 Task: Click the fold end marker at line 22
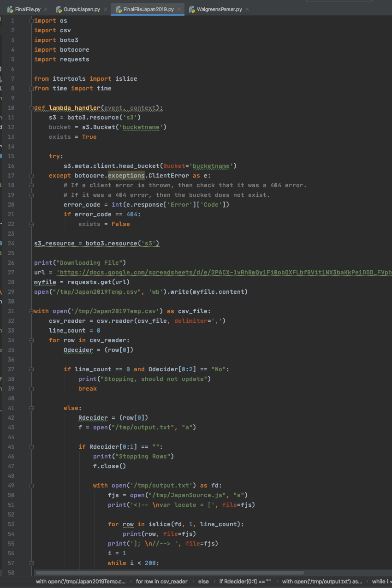pos(31,224)
